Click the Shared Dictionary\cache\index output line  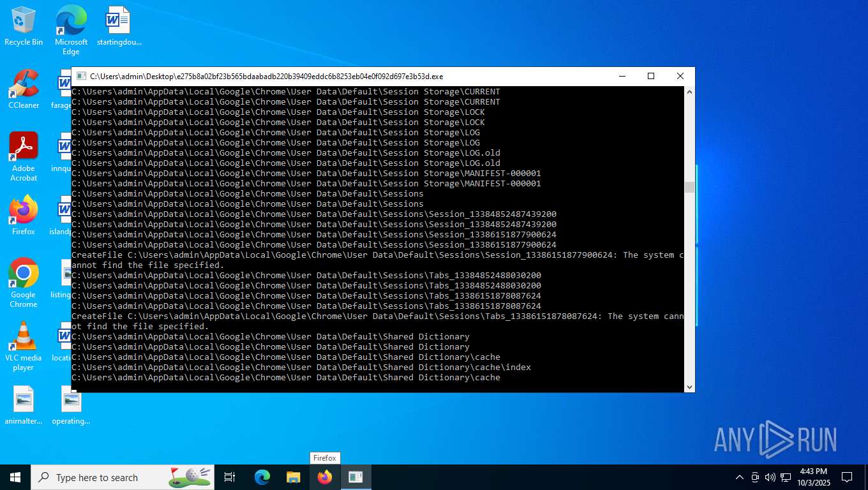point(301,367)
